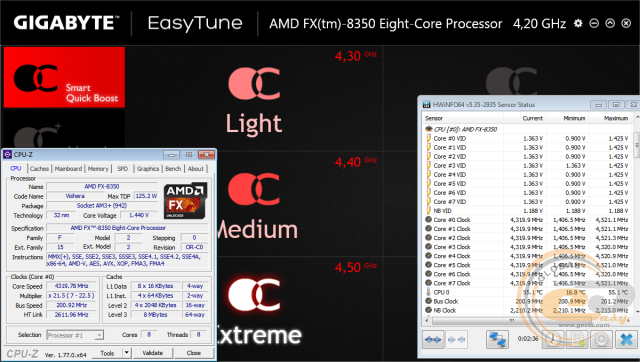Close sensors with HWiNFO blue X button

(x=626, y=339)
